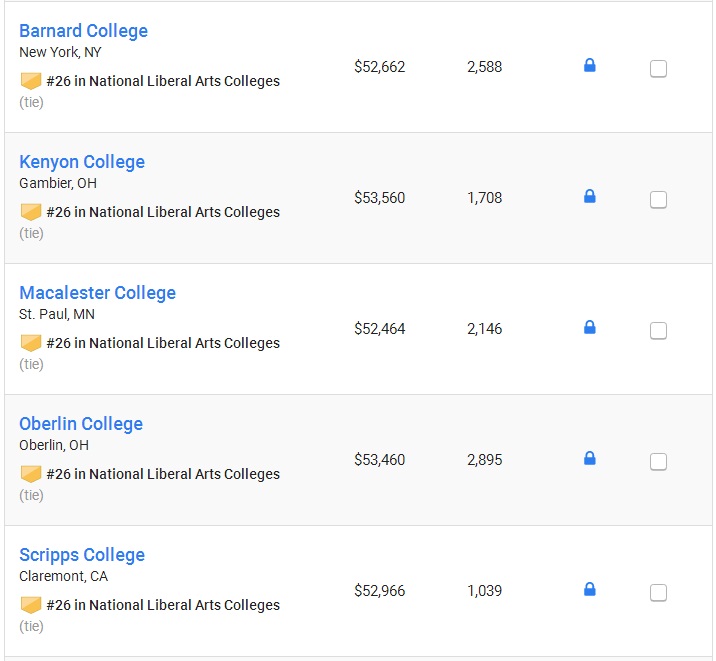This screenshot has height=661, width=716.
Task: Tick the checkbox in Kenyon College row
Action: (658, 199)
